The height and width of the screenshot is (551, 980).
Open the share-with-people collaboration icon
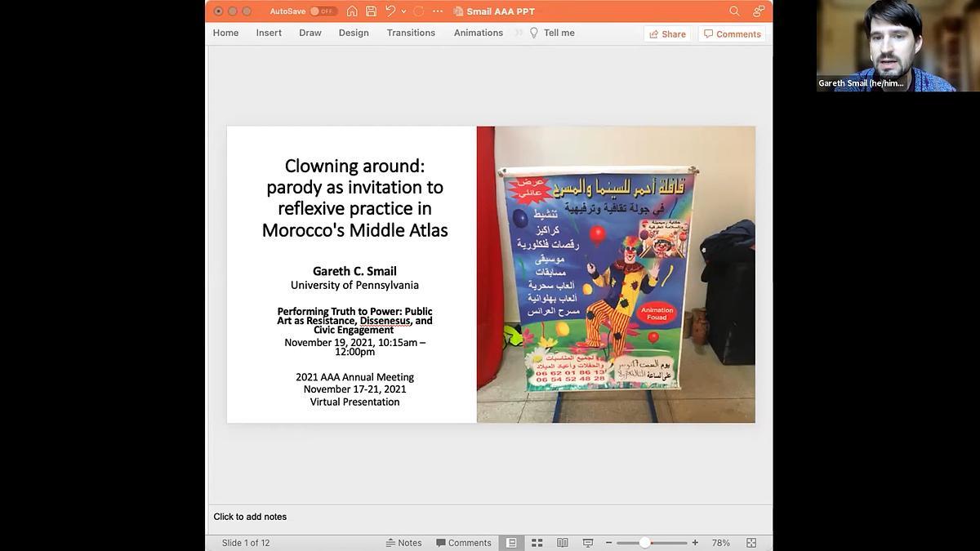[x=759, y=11]
